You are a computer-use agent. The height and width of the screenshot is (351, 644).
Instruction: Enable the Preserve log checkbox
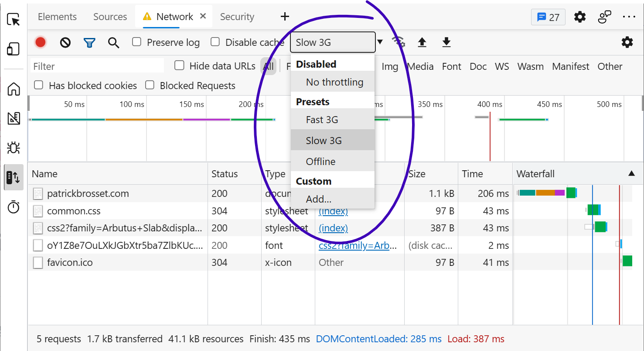137,42
